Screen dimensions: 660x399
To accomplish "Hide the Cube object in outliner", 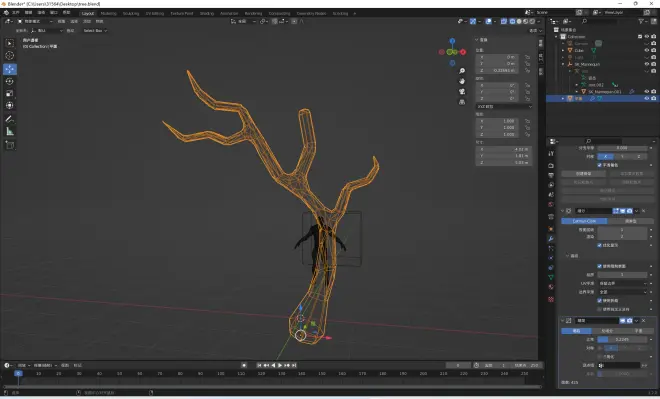I will coord(647,50).
